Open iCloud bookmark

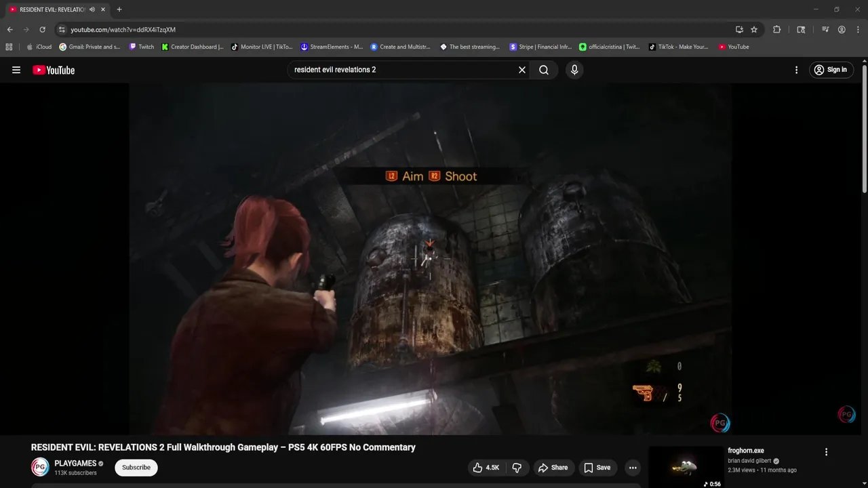coord(39,47)
